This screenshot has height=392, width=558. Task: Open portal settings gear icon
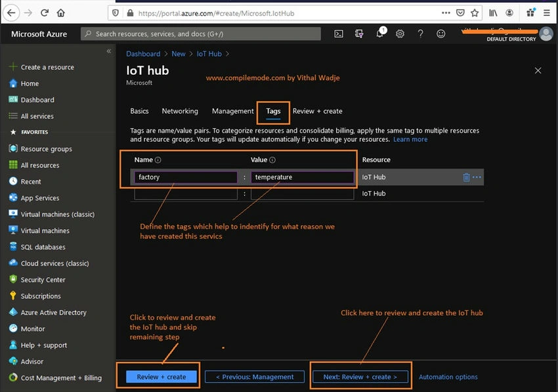[x=400, y=34]
